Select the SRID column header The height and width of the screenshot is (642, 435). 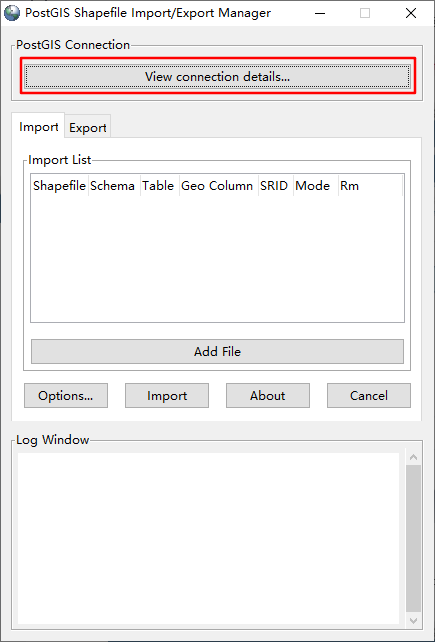point(276,186)
